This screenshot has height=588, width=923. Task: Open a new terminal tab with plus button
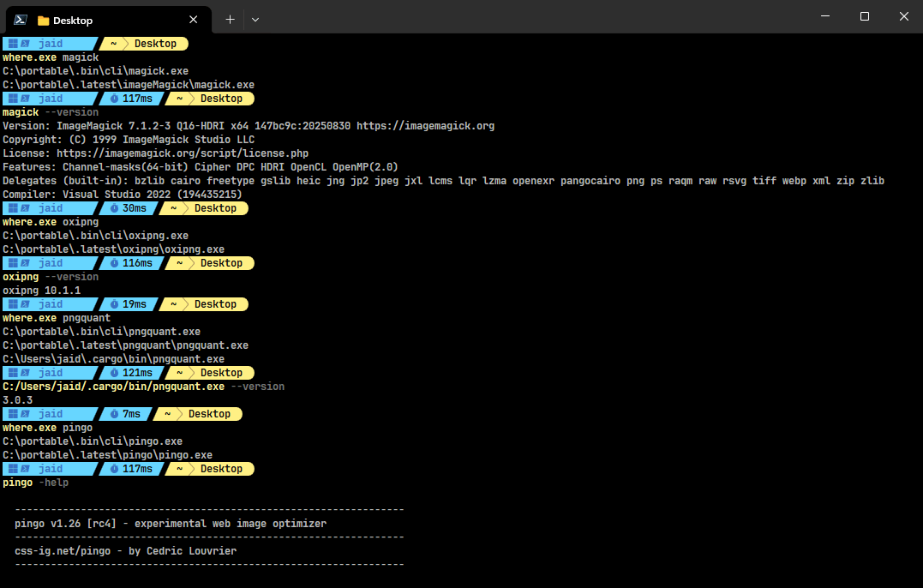pos(231,20)
